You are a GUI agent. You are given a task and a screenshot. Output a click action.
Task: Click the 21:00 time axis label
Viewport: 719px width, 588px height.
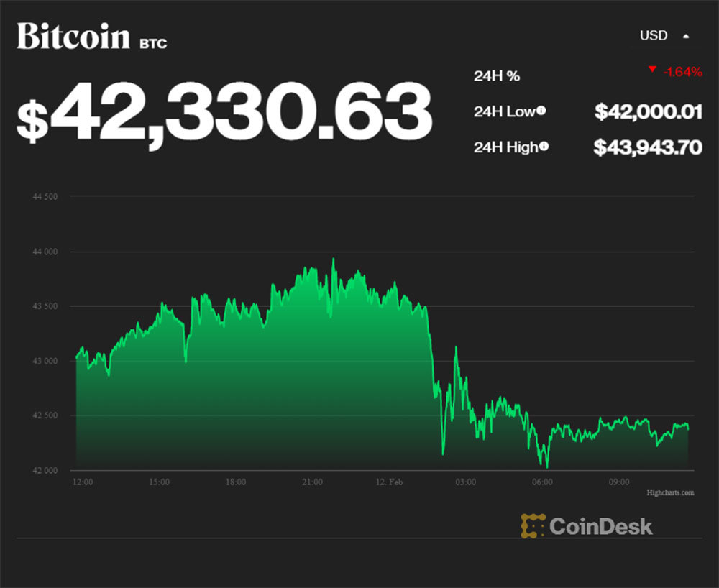pos(312,482)
